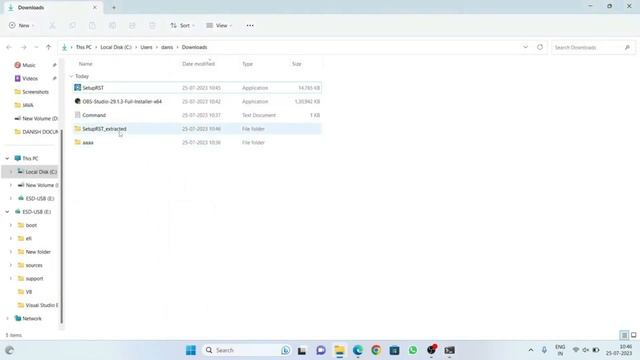Click 'Users' in the address breadcrumb
The height and width of the screenshot is (360, 640).
tap(146, 47)
